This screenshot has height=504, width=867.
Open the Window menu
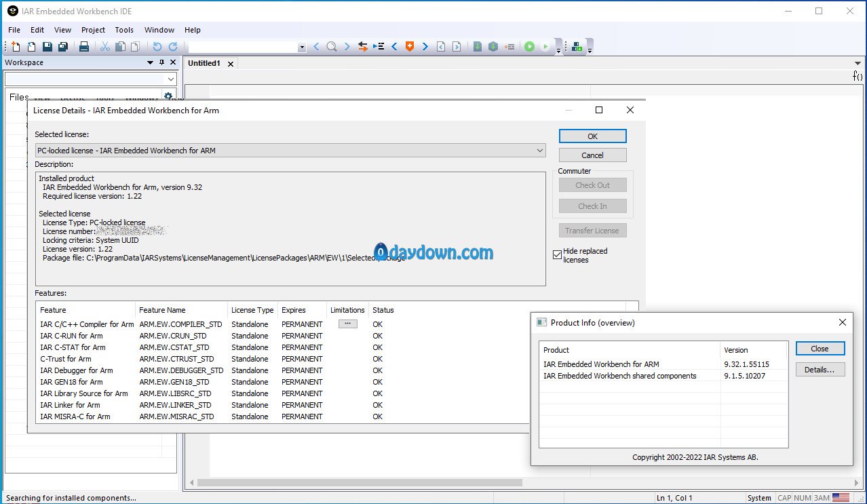[x=159, y=30]
